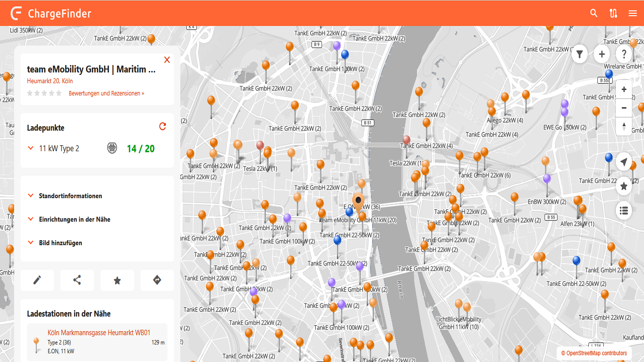Viewport: 644px width, 362px height.
Task: Open the route planner icon in header
Action: [613, 13]
